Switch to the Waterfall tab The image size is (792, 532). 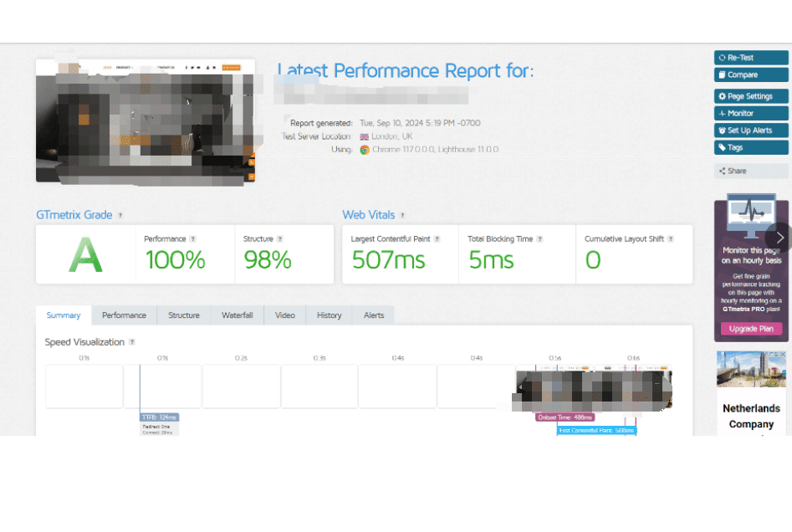pos(238,315)
